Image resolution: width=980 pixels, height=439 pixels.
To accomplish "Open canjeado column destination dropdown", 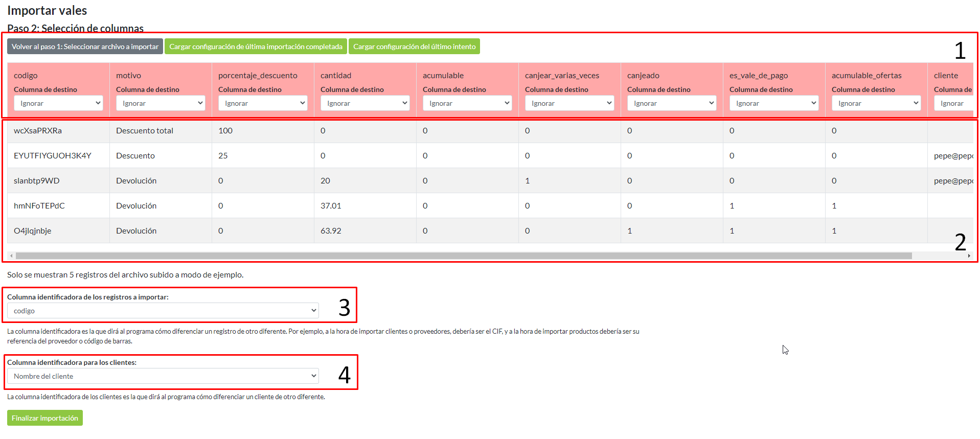I will coord(672,103).
